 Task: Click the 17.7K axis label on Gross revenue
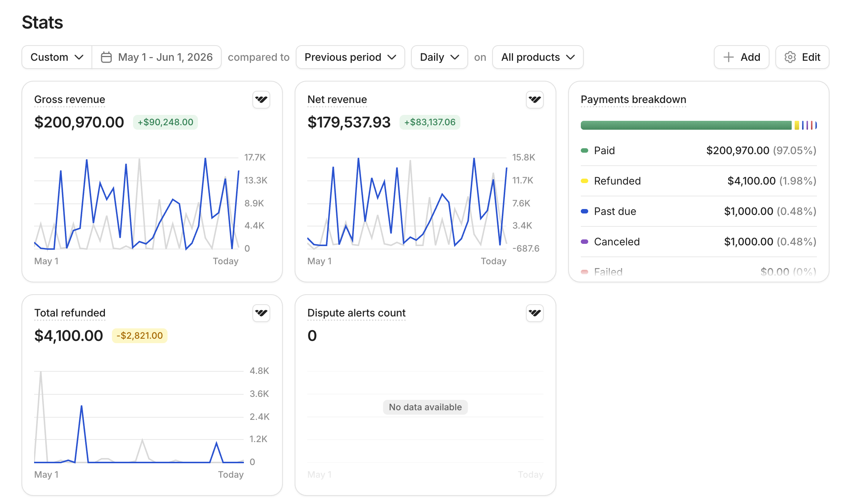255,157
